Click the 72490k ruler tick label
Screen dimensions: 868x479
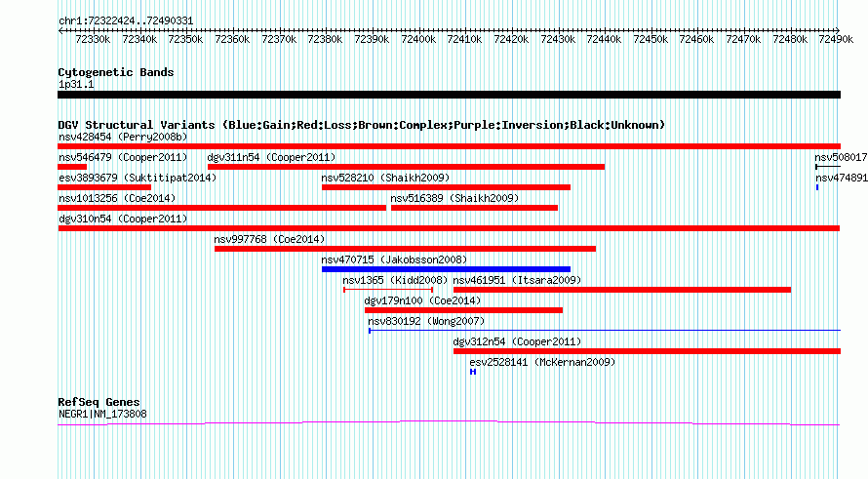click(x=836, y=39)
